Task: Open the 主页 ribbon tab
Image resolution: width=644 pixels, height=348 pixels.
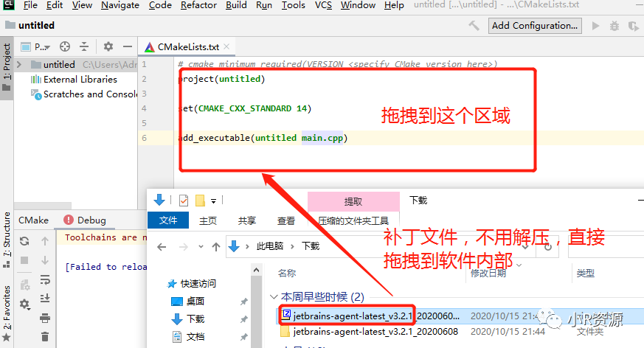Action: [208, 220]
